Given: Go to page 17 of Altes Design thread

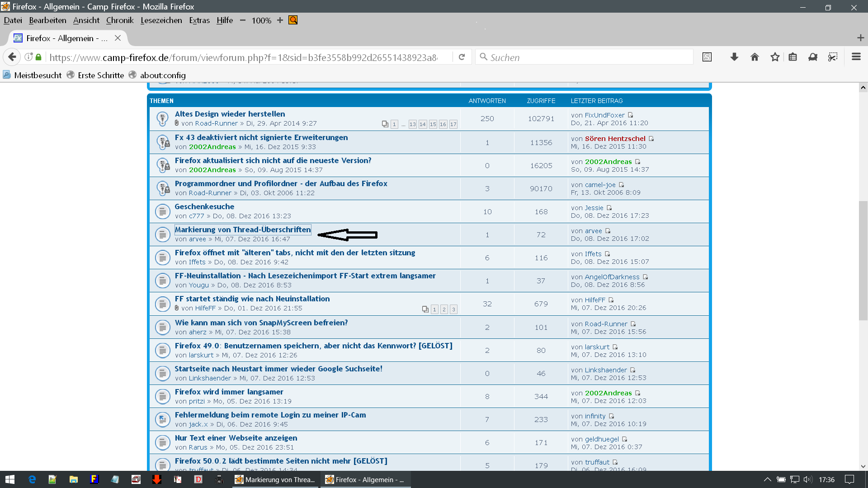Looking at the screenshot, I should 453,124.
